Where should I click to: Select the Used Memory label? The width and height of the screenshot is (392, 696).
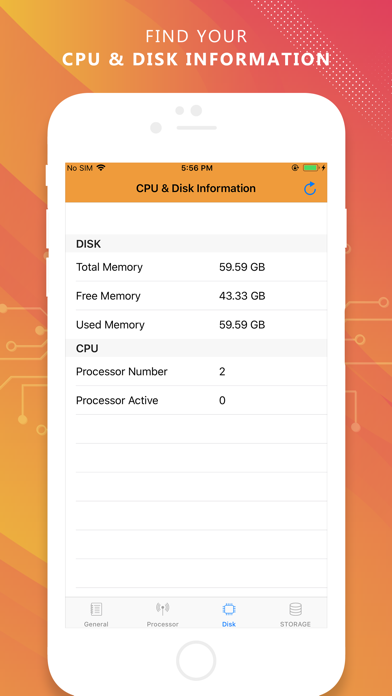tap(110, 325)
